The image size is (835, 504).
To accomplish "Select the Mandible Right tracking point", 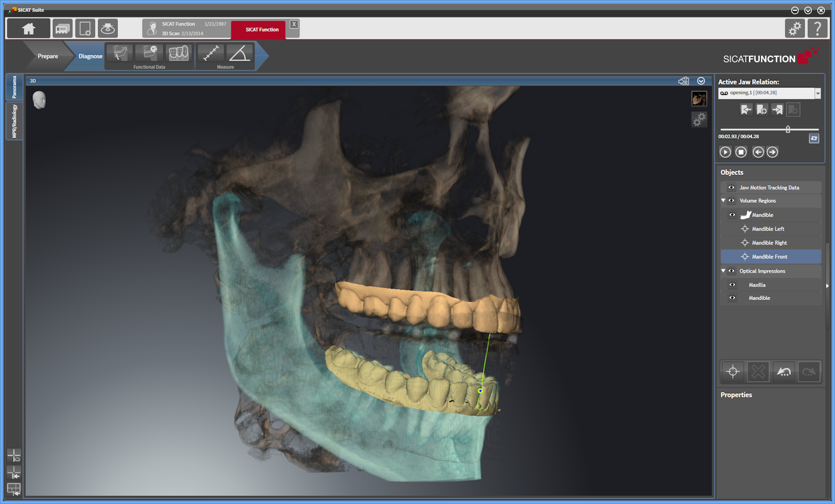I will tap(771, 243).
